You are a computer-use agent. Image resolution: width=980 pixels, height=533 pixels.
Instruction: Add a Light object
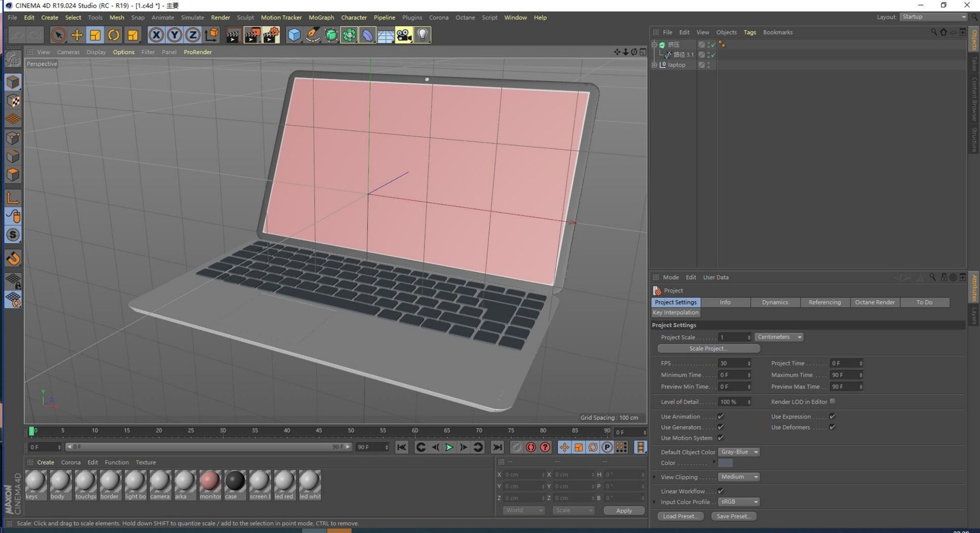click(422, 35)
